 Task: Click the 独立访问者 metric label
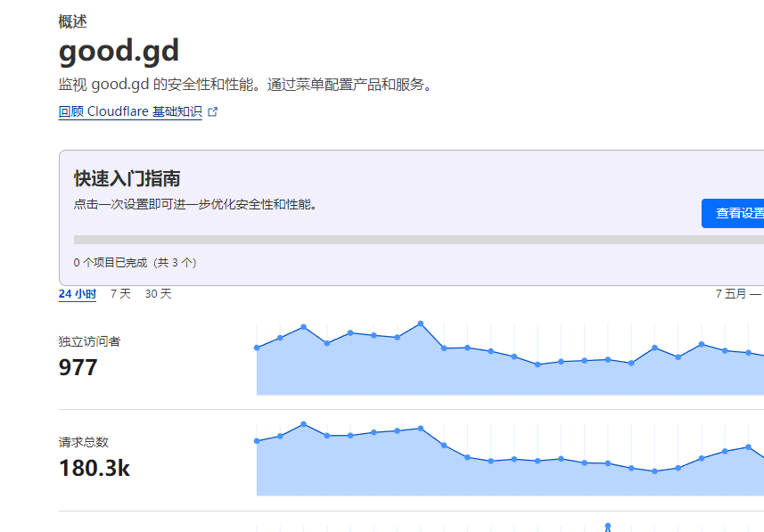[x=89, y=341]
